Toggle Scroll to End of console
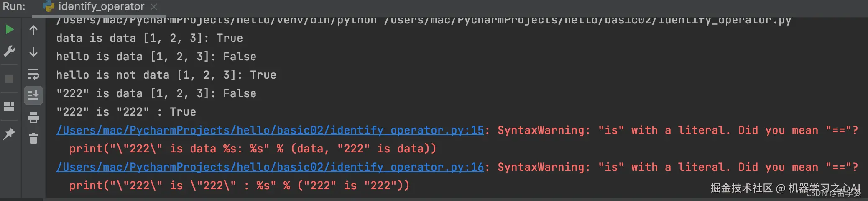Viewport: 868px width, 201px height. coord(33,95)
